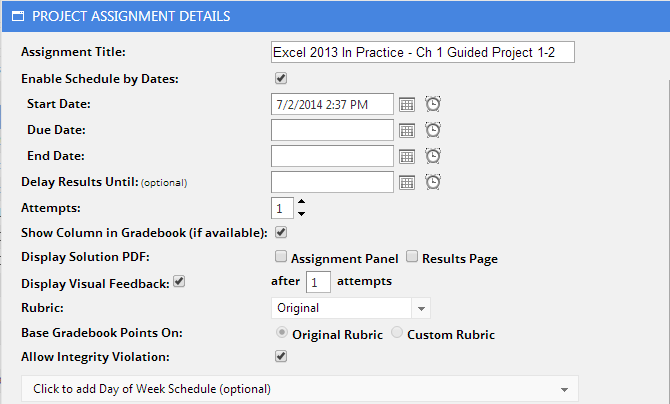Screen dimensions: 670x404
Task: Open calendar picker for Due Date
Action: pyautogui.click(x=406, y=131)
